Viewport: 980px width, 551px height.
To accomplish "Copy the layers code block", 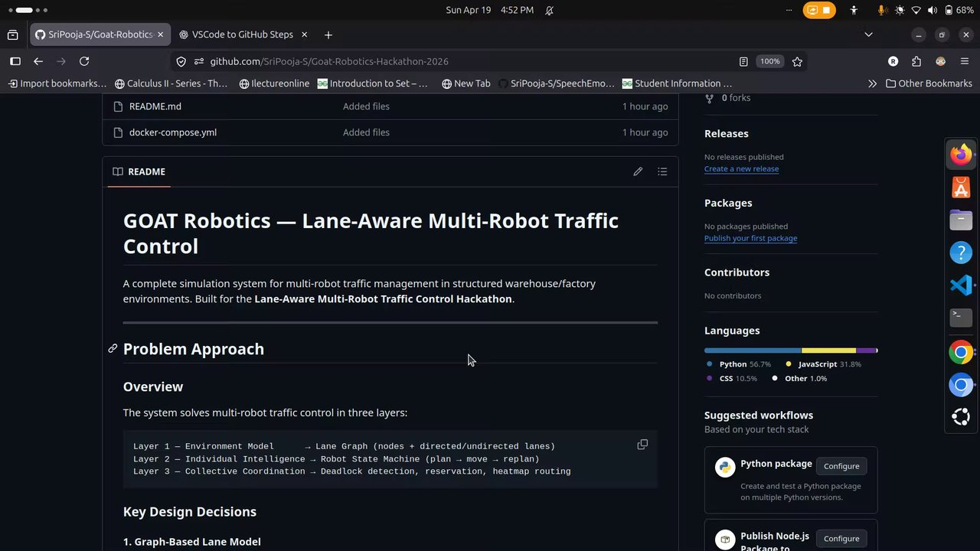I will coord(642,445).
